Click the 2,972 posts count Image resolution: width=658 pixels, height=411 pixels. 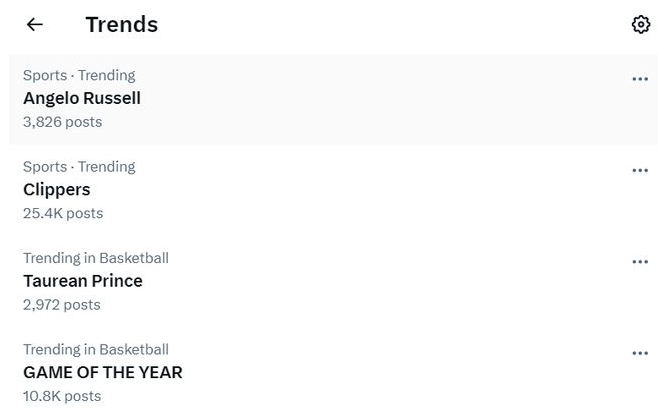[62, 305]
